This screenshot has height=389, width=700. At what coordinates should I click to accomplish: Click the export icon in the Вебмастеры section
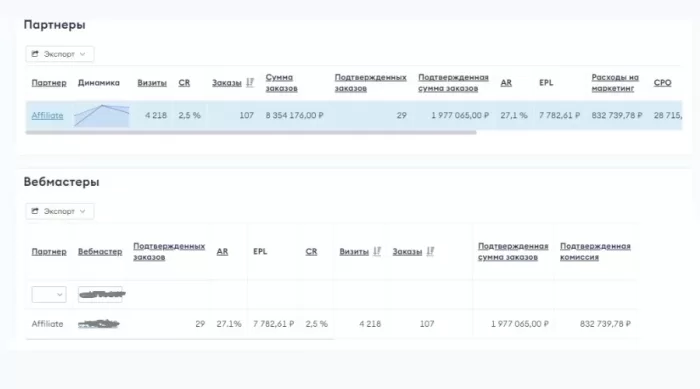(35, 211)
